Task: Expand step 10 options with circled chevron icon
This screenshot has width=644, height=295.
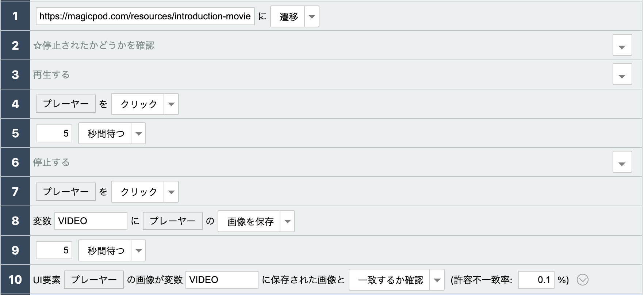Action: pos(583,280)
